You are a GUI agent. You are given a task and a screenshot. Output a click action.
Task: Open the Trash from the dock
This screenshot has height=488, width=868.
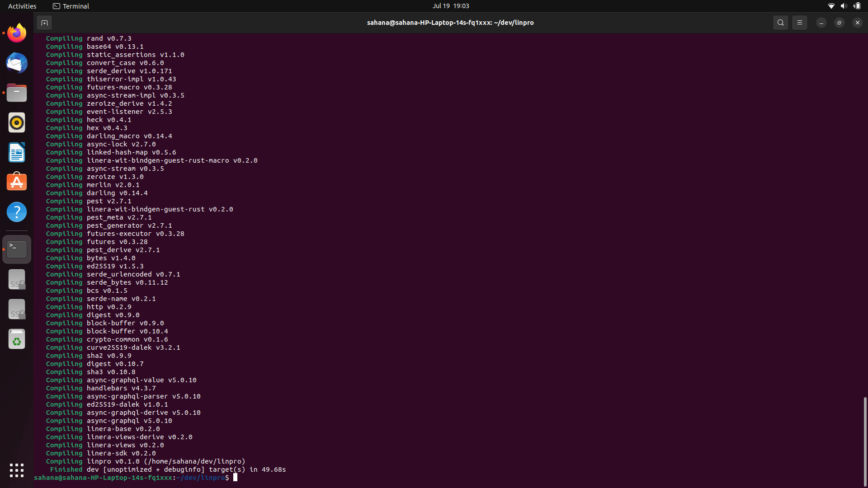[17, 339]
